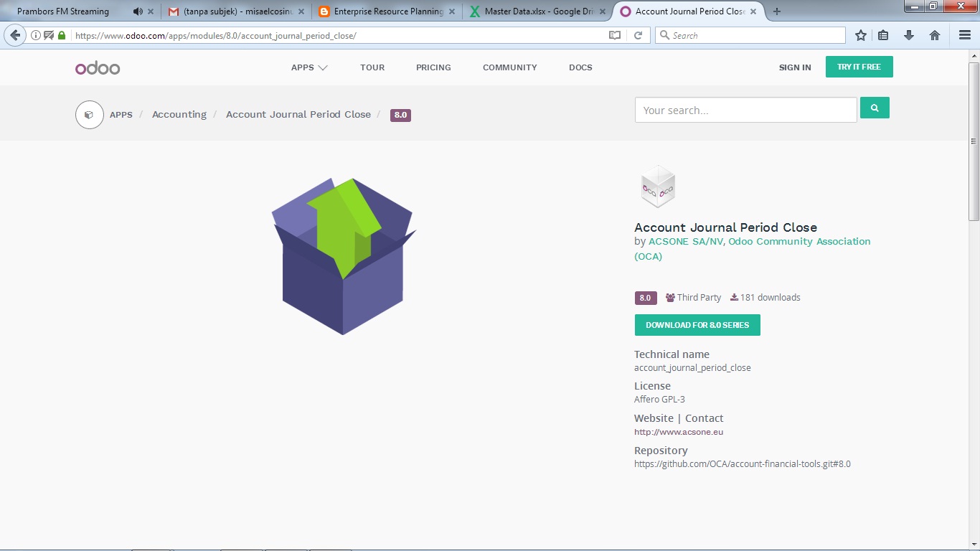Click the OCA module logo image
This screenshot has width=980, height=551.
tap(658, 187)
